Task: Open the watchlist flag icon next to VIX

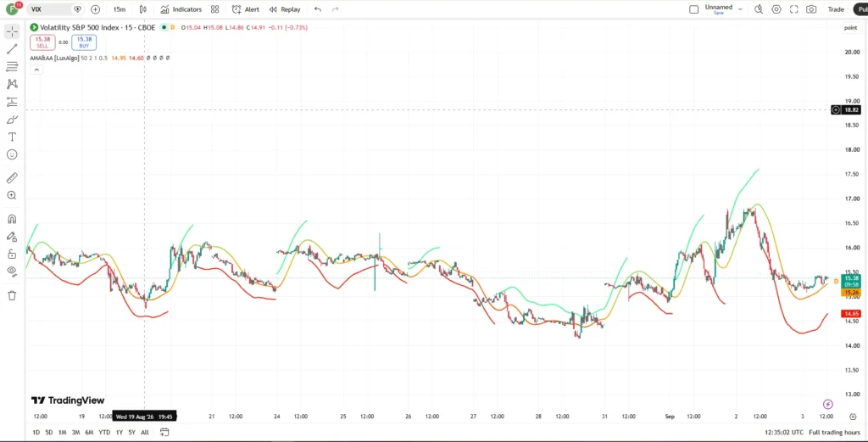Action: [x=77, y=9]
